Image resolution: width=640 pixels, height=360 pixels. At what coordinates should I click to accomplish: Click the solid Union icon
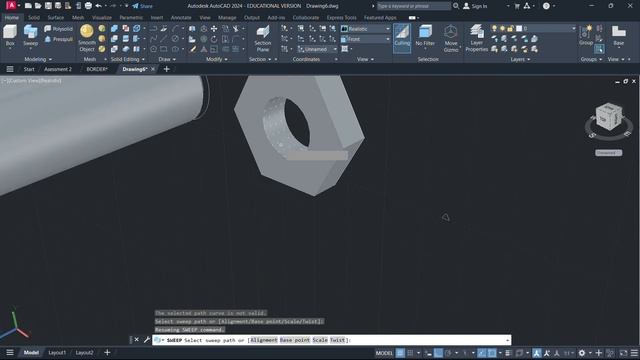(114, 29)
